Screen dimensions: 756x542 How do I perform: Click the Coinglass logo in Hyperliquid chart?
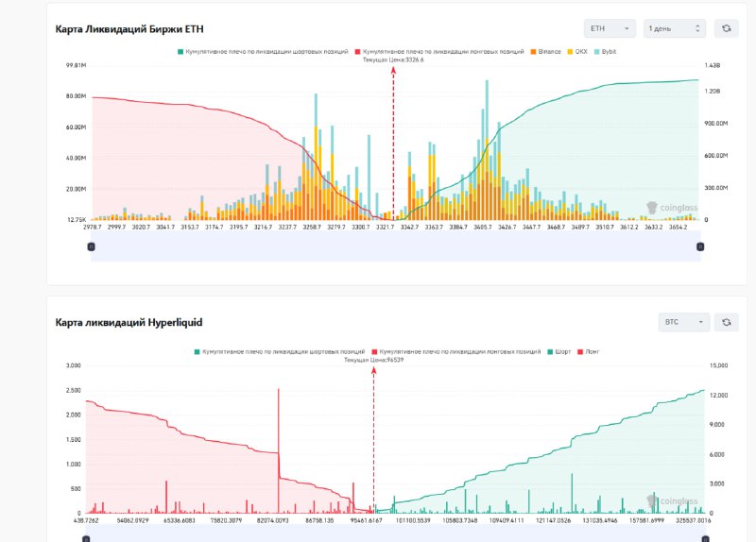coord(672,500)
